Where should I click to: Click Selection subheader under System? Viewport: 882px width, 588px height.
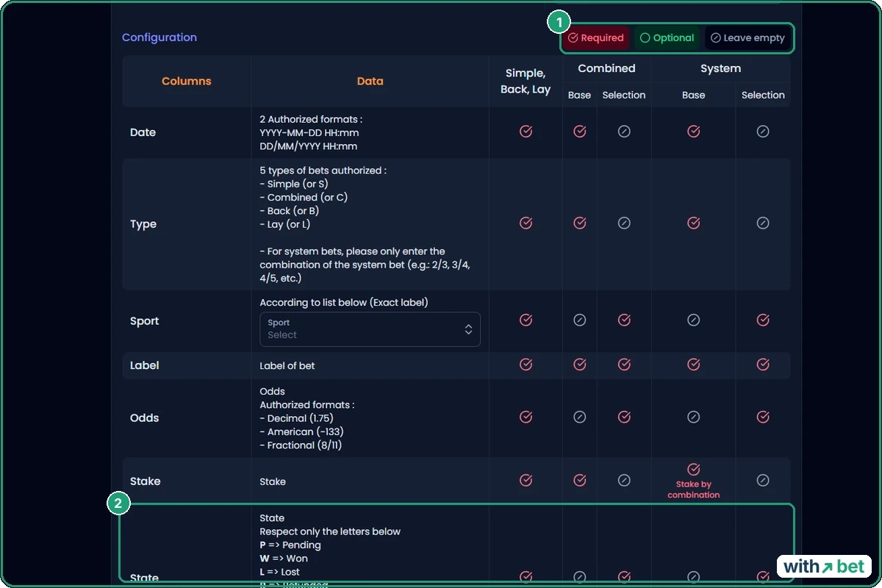763,95
